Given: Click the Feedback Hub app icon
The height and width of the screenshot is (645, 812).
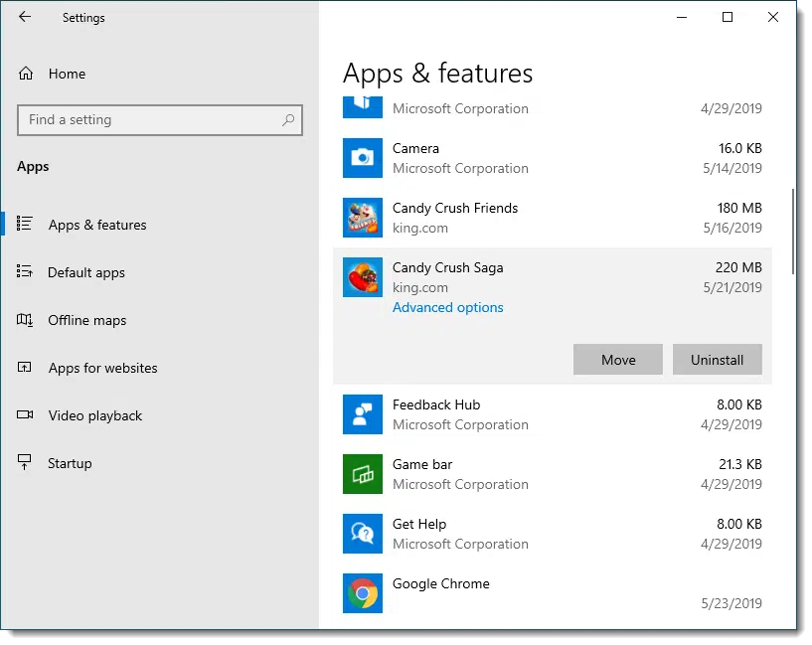Looking at the screenshot, I should pos(363,414).
